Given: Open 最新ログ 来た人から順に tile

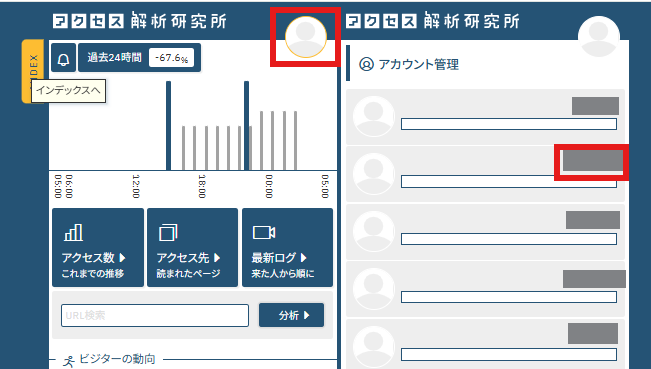Looking at the screenshot, I should (x=287, y=247).
